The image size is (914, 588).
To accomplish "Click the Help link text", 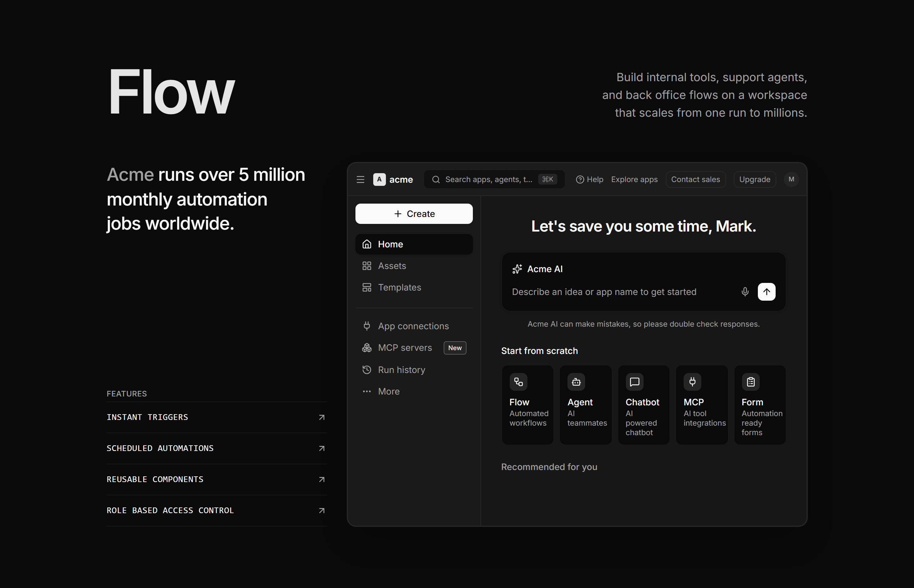I will (x=595, y=180).
